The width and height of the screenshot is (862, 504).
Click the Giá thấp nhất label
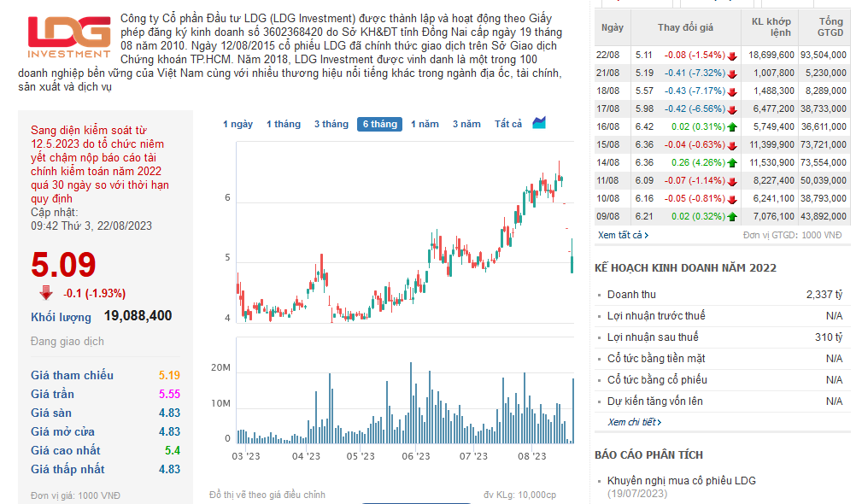point(67,469)
